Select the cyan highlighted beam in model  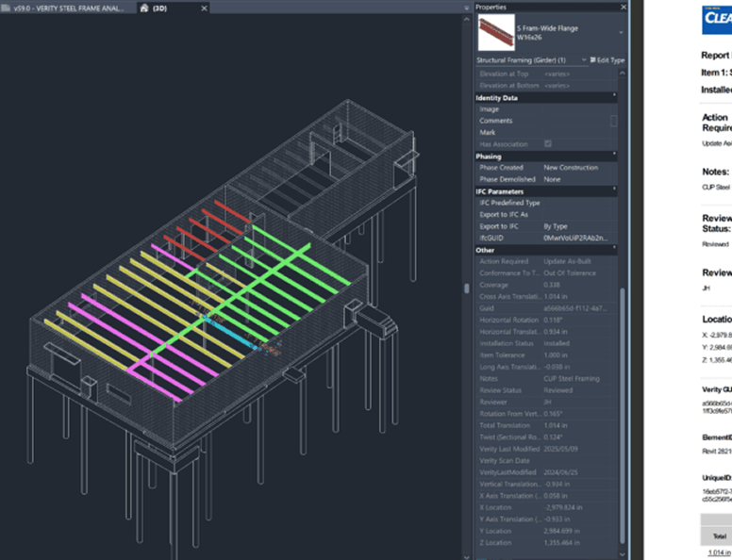(232, 333)
